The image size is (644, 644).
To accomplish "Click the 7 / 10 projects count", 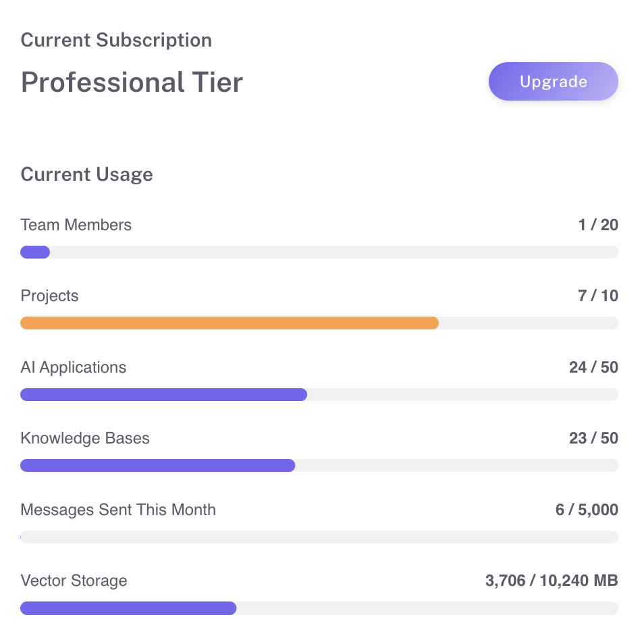I will pos(598,296).
